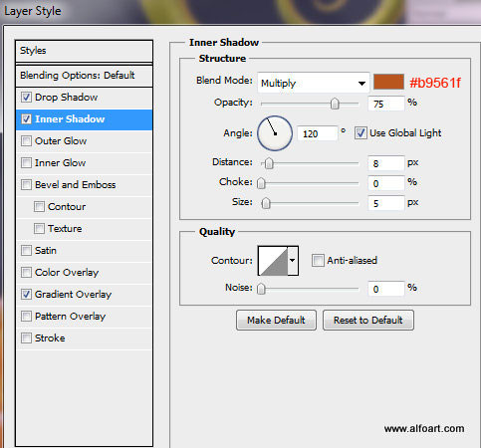481x448 pixels.
Task: Select the Gradient Overlay style label
Action: coord(73,295)
